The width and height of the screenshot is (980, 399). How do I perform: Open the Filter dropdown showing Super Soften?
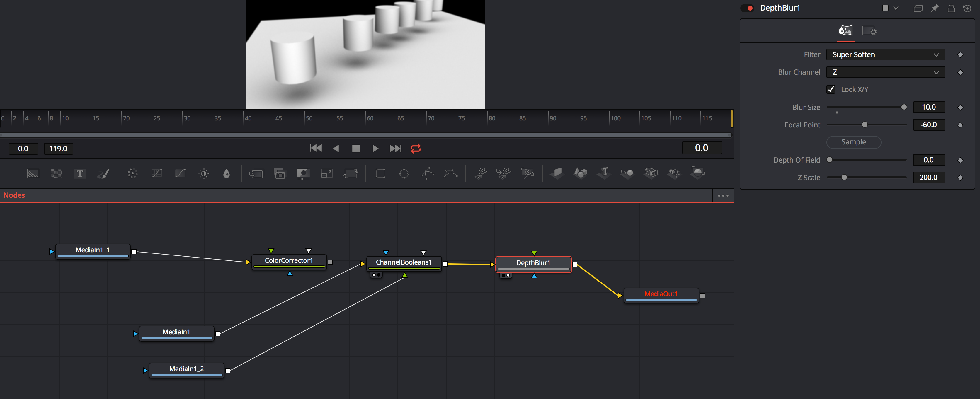tap(885, 55)
